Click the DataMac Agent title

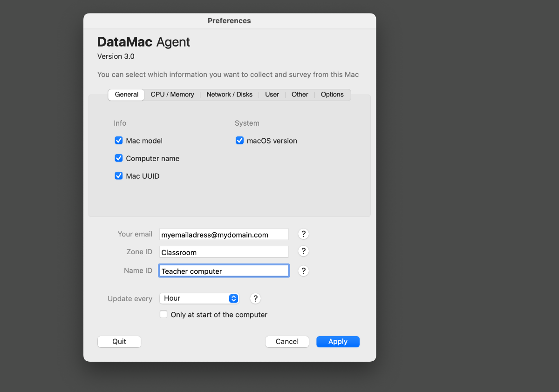click(x=143, y=42)
